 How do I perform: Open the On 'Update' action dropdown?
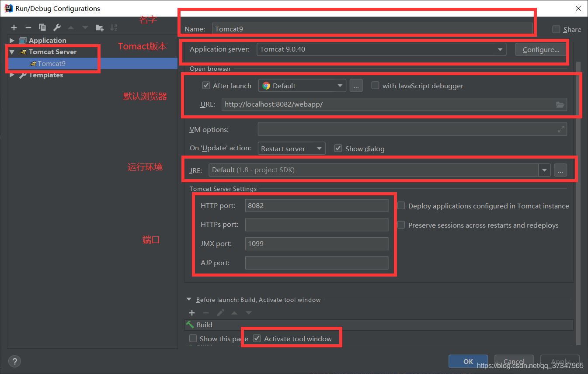click(x=319, y=148)
